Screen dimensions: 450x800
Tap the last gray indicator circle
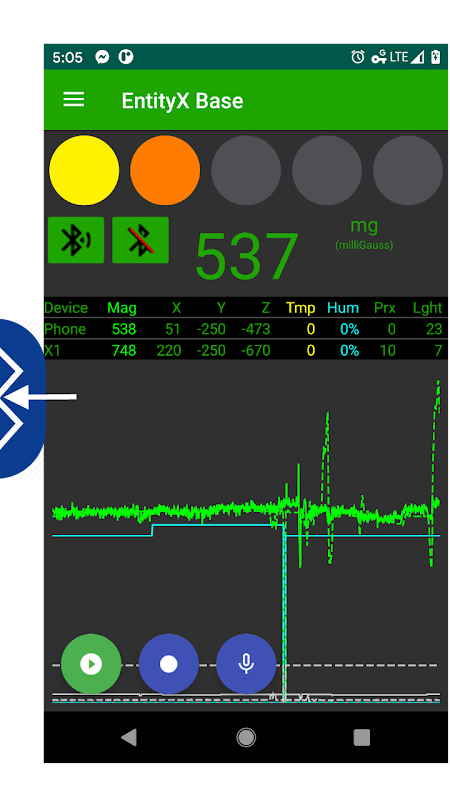tap(408, 170)
